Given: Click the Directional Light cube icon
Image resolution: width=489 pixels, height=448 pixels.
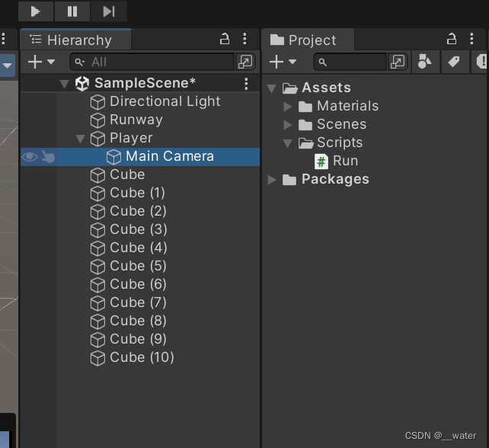Looking at the screenshot, I should 97,102.
